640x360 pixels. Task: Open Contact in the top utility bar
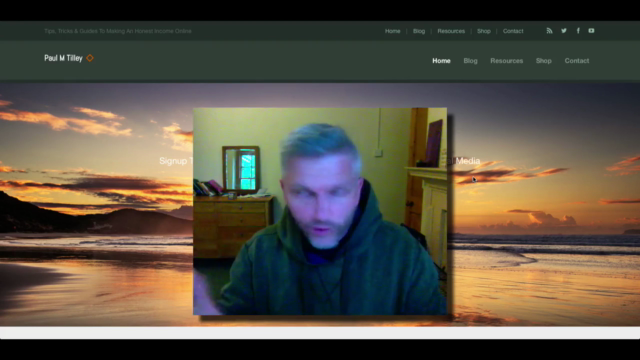coord(513,31)
